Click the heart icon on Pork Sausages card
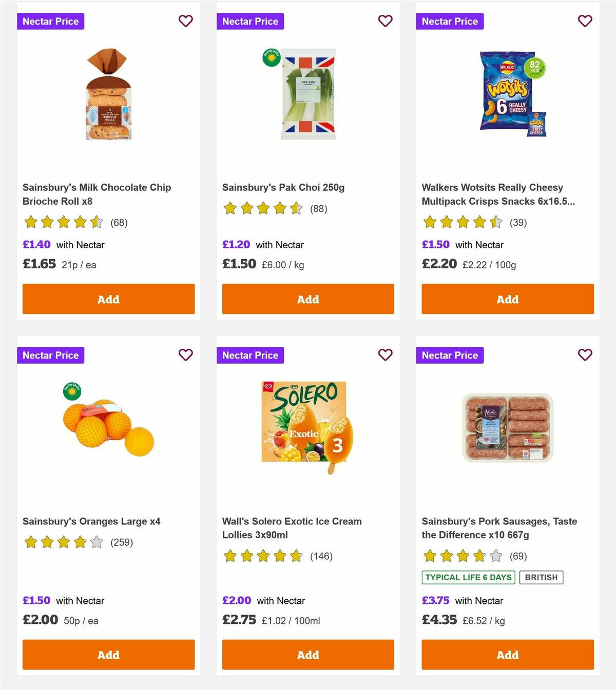The height and width of the screenshot is (690, 616). click(585, 354)
